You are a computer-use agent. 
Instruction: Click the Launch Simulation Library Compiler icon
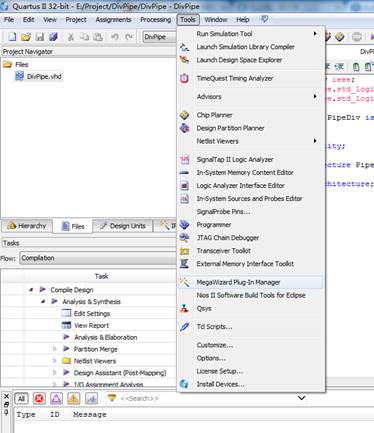(184, 47)
